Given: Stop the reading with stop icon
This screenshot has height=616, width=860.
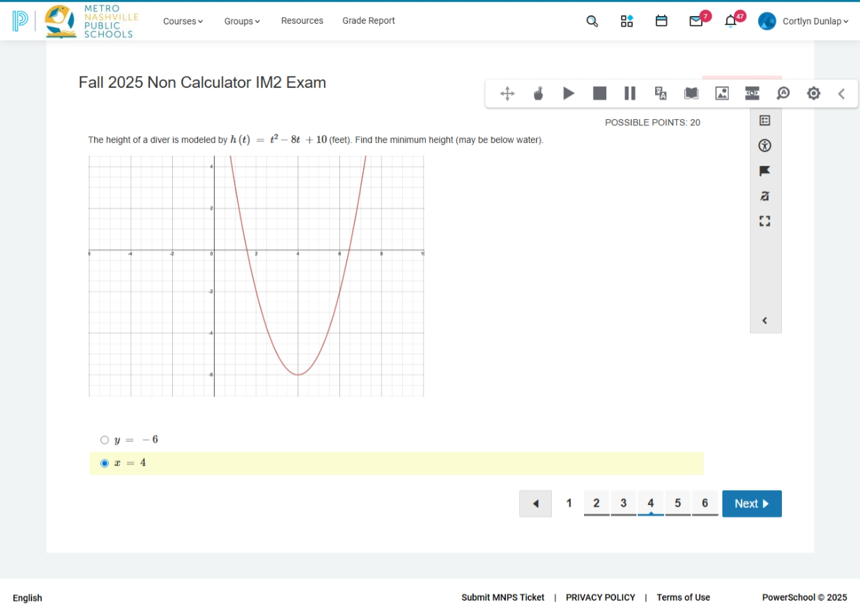Looking at the screenshot, I should point(599,93).
